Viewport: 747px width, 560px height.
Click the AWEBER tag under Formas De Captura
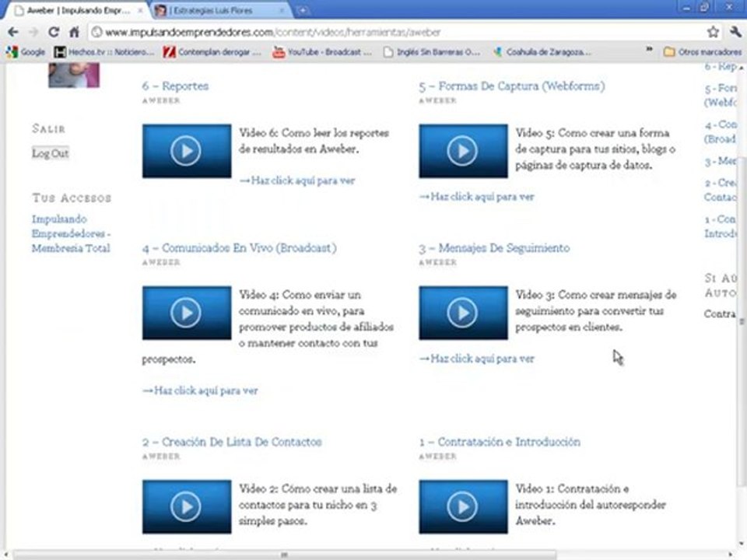438,100
